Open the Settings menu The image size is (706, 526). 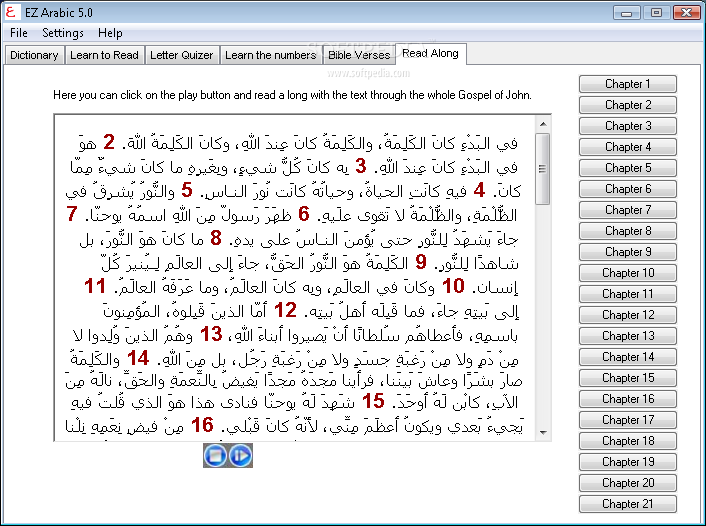(63, 33)
